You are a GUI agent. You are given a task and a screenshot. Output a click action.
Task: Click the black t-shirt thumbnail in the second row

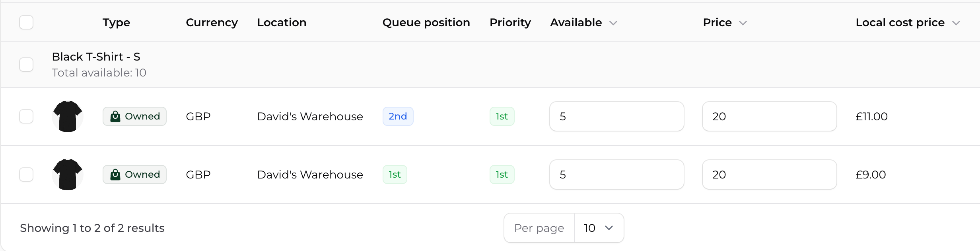pos(68,175)
